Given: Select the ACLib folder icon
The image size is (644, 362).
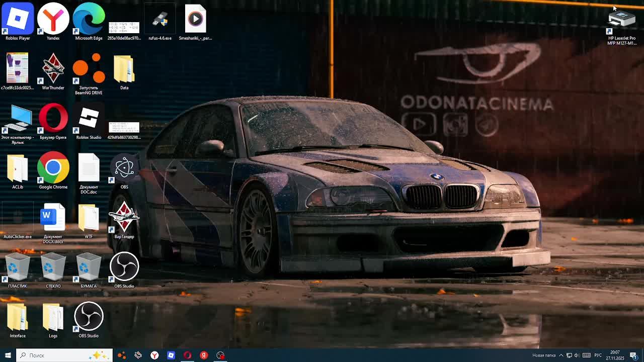Looking at the screenshot, I should pos(18,171).
